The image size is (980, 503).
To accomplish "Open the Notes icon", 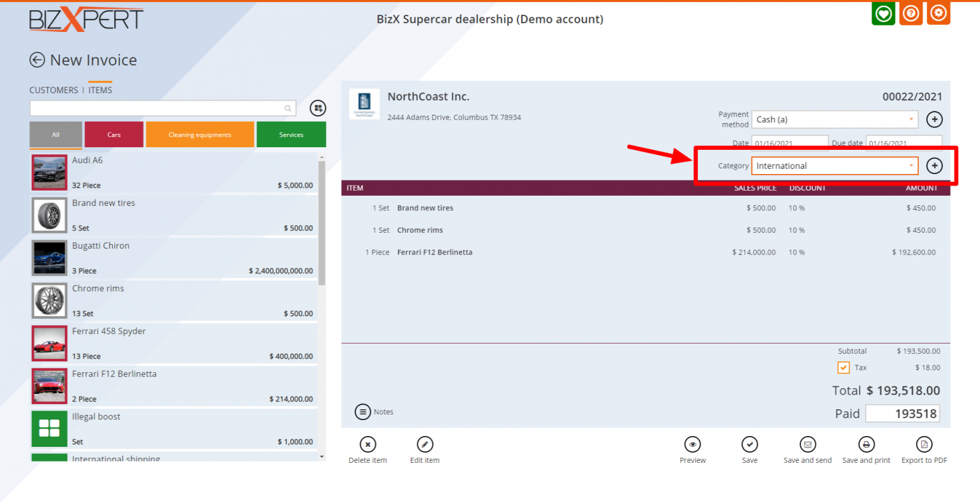I will [362, 412].
